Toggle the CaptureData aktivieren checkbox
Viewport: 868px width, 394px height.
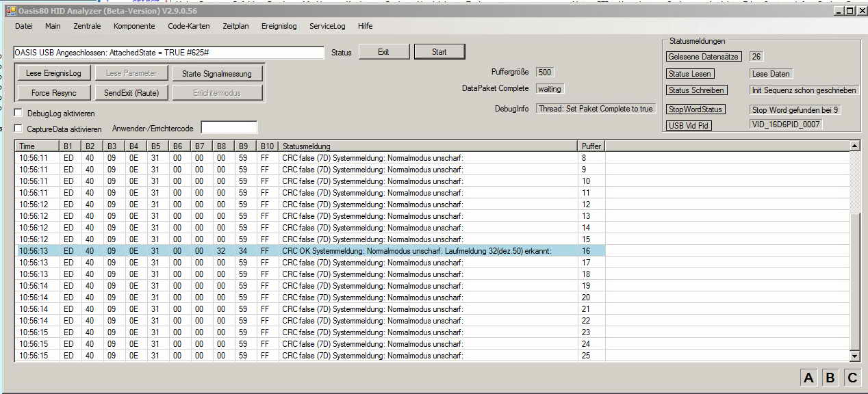click(x=18, y=129)
